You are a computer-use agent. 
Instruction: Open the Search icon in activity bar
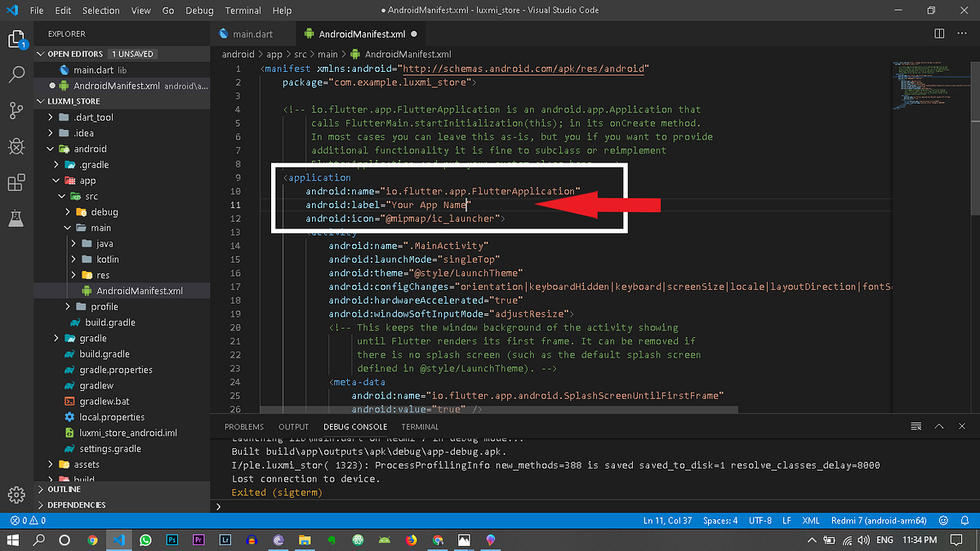tap(16, 73)
